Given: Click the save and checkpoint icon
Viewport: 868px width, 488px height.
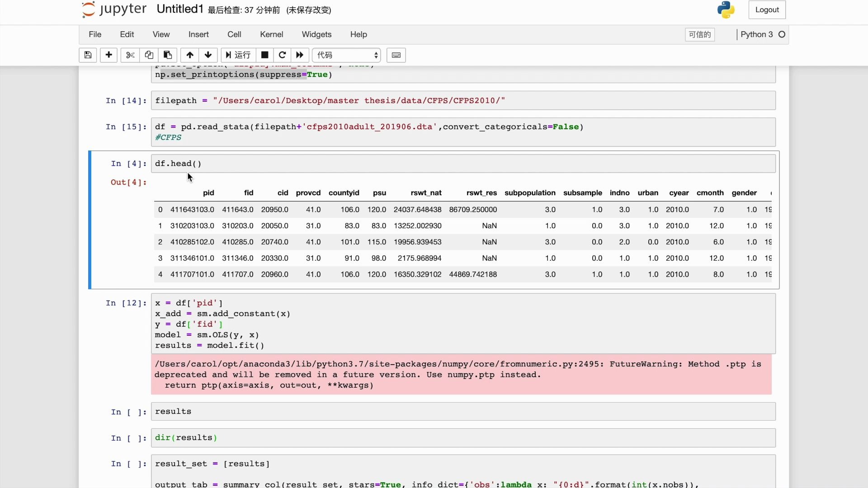Looking at the screenshot, I should [x=88, y=55].
